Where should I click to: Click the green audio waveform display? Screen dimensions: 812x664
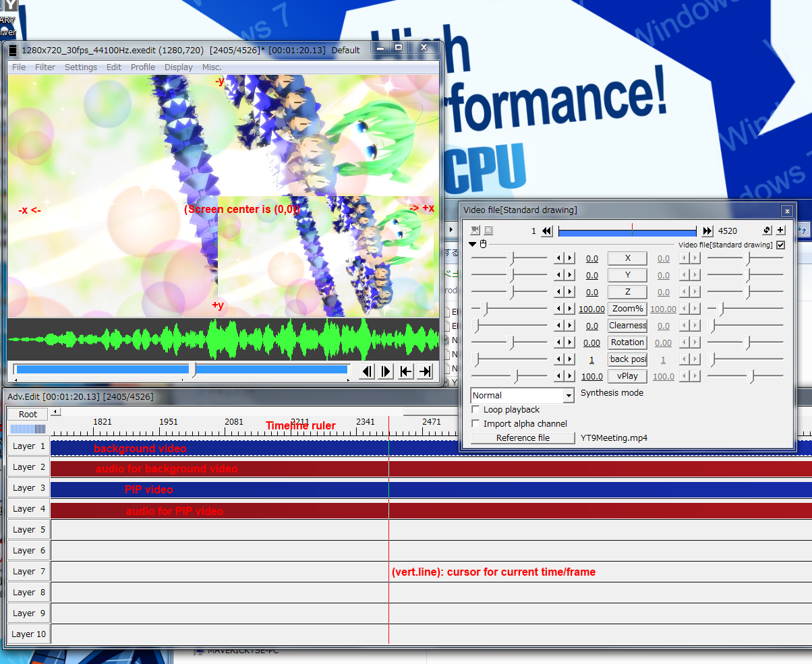[223, 340]
